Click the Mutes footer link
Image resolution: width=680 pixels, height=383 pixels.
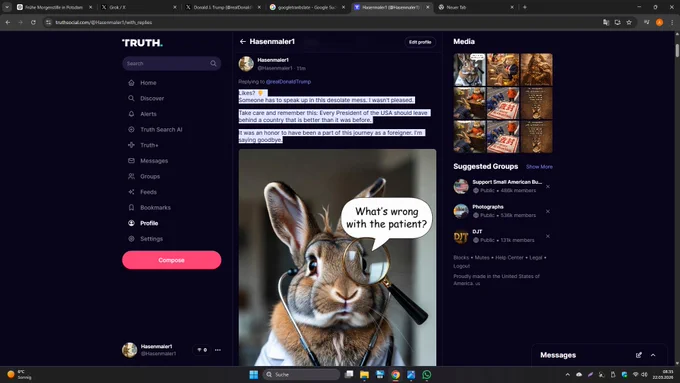coord(482,258)
